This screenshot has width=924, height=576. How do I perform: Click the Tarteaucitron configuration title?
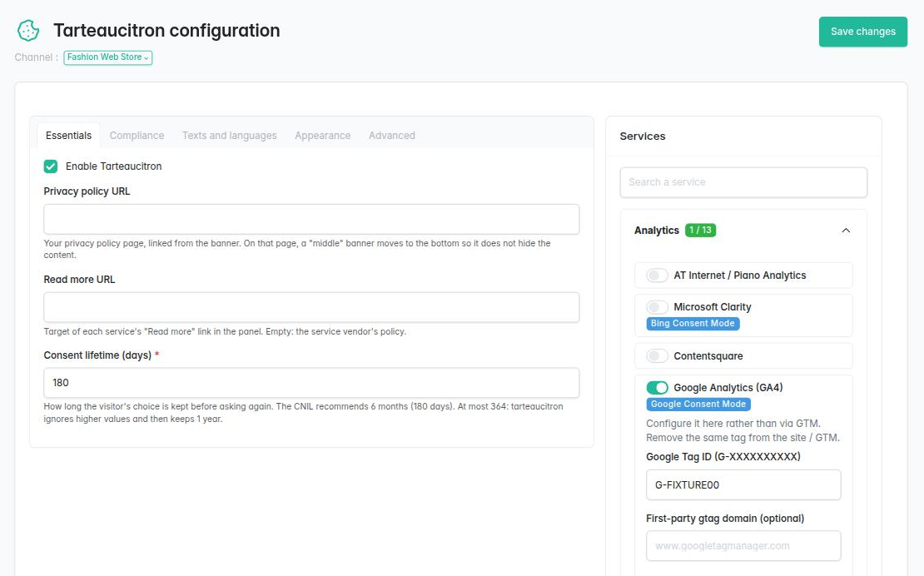pyautogui.click(x=166, y=31)
